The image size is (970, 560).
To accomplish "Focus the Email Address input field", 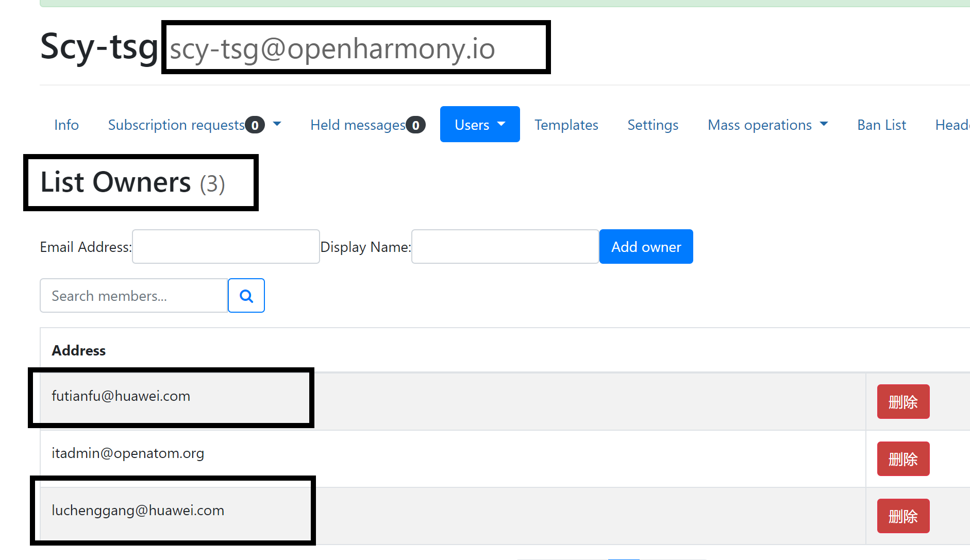I will tap(226, 247).
